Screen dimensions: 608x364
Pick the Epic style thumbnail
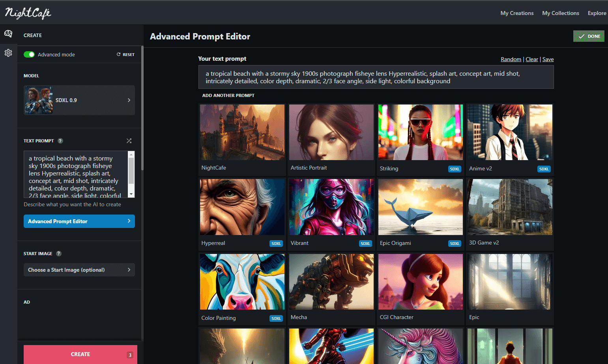pos(510,282)
